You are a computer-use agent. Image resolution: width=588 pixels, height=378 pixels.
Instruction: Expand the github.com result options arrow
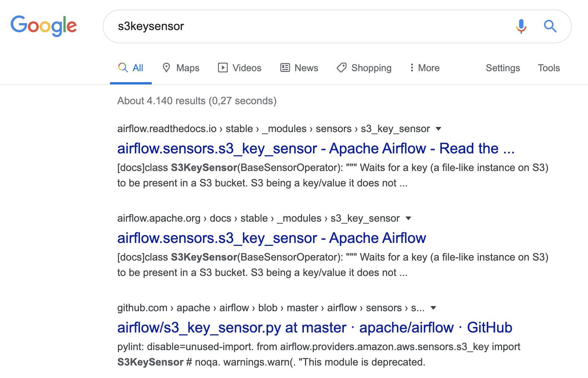pyautogui.click(x=433, y=308)
